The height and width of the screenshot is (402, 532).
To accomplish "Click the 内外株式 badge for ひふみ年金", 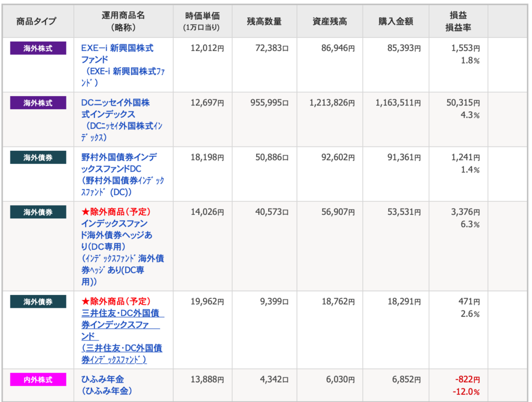I will (x=38, y=380).
